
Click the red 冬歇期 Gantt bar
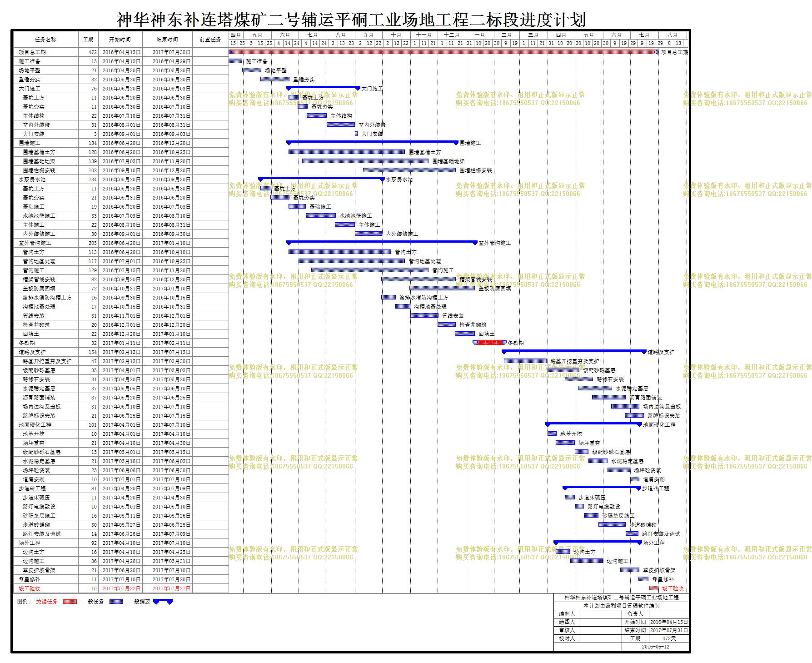(490, 343)
